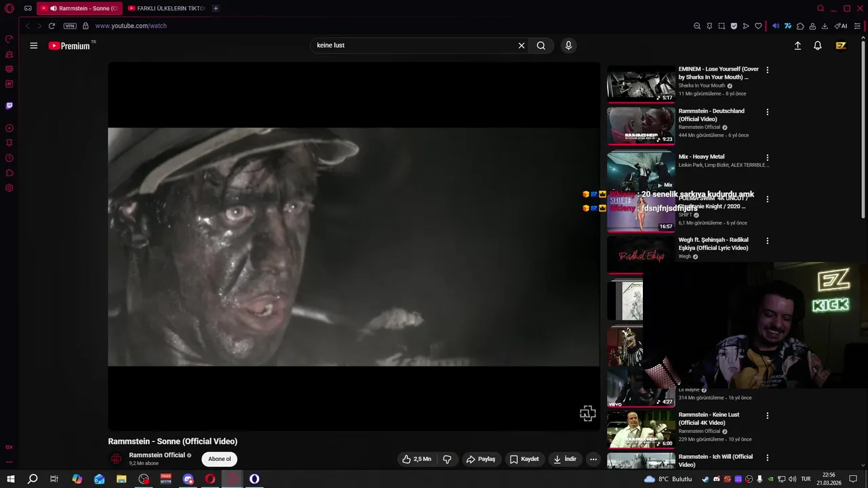Open the Opera AI assistant button

click(x=841, y=26)
